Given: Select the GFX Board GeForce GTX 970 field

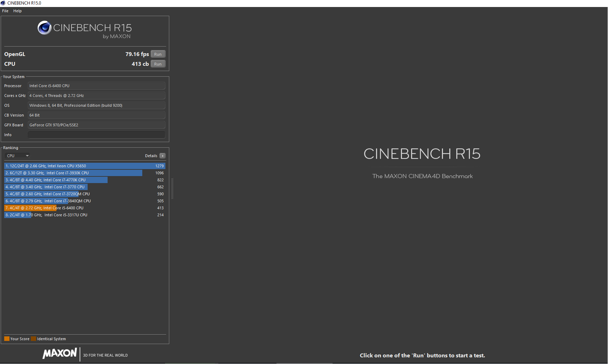Looking at the screenshot, I should tap(96, 125).
